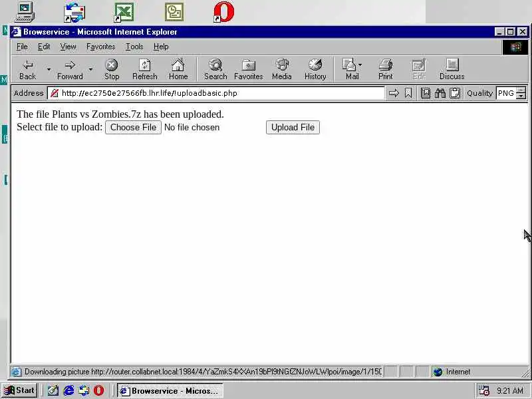Screen dimensions: 532x399
Task: Click the Upload File button
Action: point(293,127)
